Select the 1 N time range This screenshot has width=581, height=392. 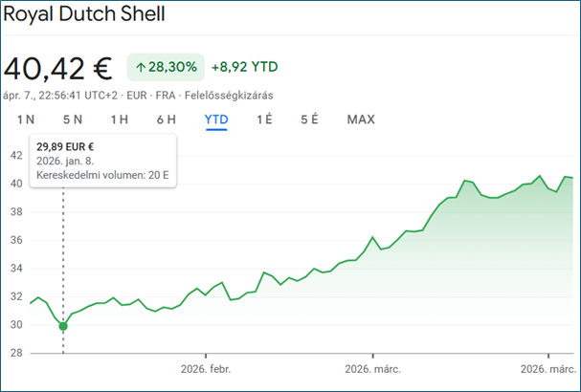pos(25,120)
